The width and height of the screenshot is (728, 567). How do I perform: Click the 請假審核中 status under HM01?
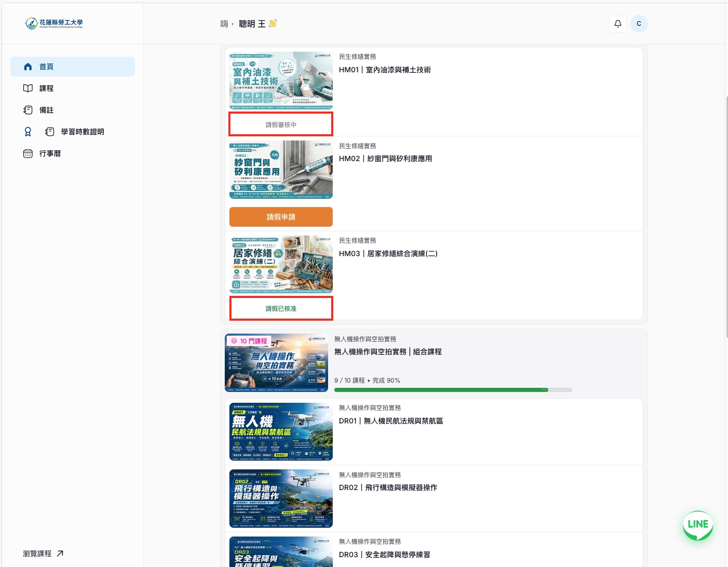click(281, 124)
